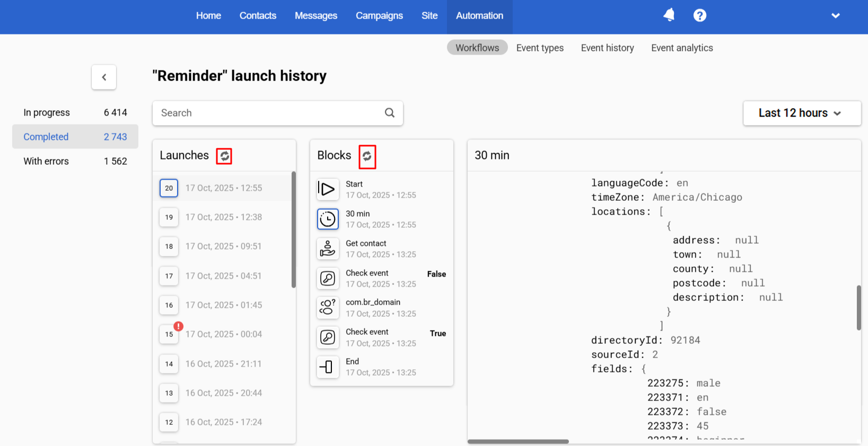Image resolution: width=868 pixels, height=446 pixels.
Task: Click the 30 min panel vertical scrollbar
Action: coord(858,308)
